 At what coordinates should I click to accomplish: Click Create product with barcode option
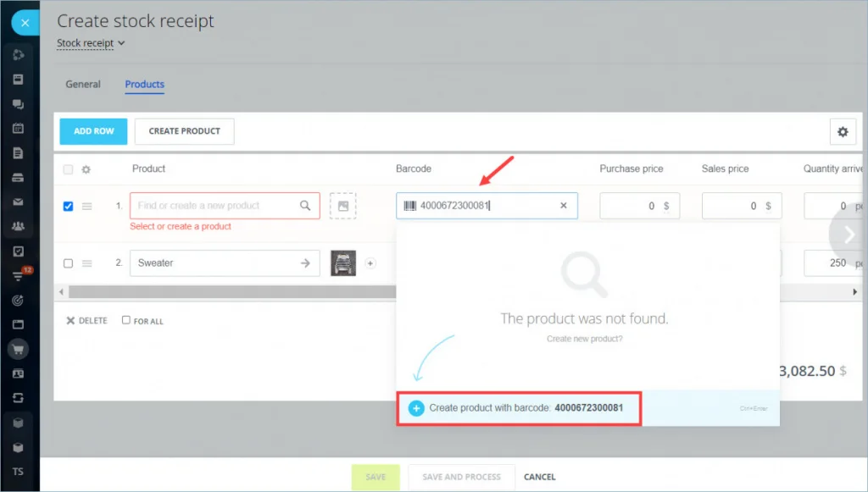pyautogui.click(x=519, y=408)
